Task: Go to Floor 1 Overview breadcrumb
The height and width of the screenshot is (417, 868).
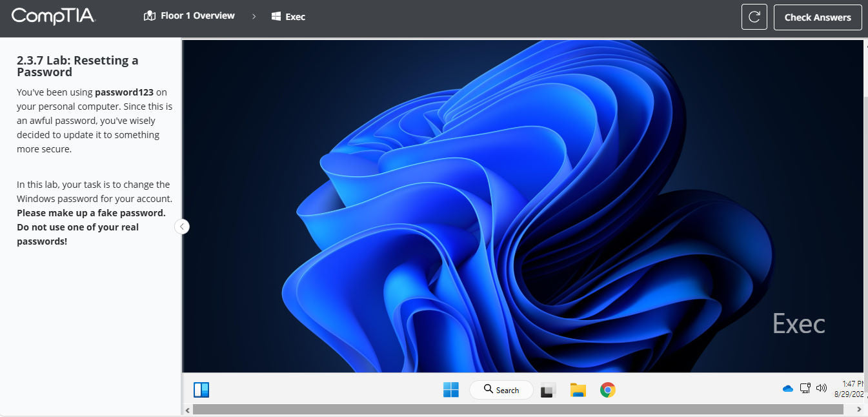Action: (x=189, y=16)
